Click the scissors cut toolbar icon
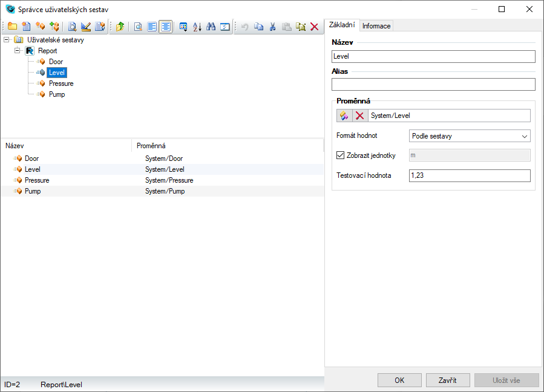The image size is (544, 392). [272, 27]
